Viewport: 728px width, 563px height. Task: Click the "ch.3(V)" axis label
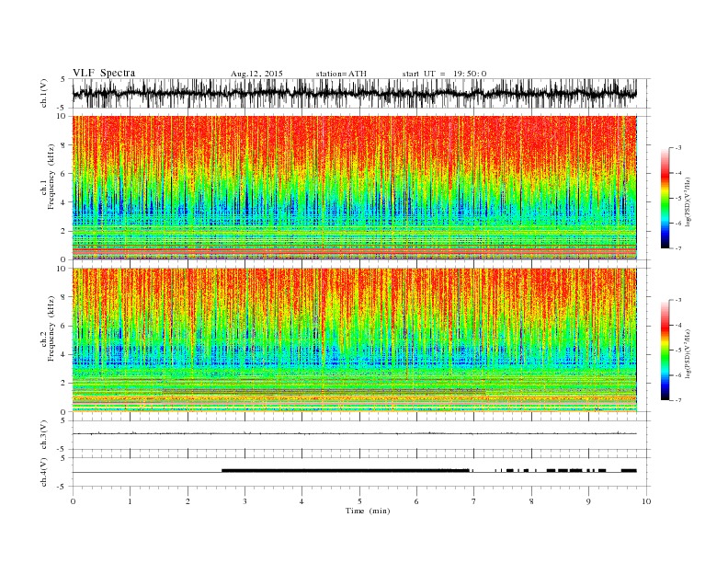tap(44, 435)
